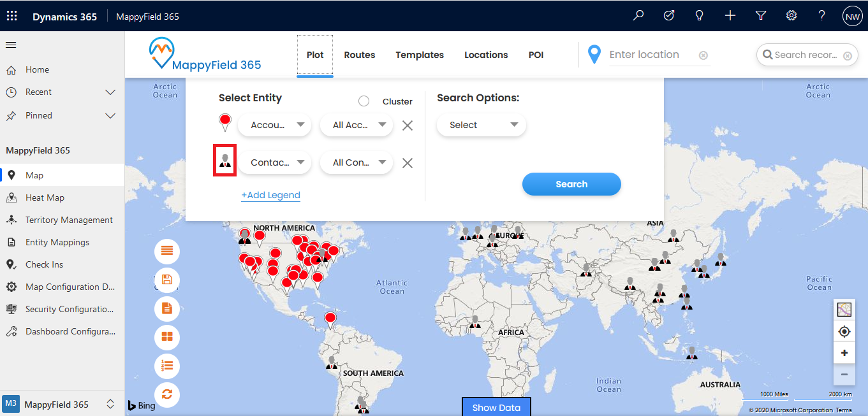
Task: Open the Search Options Select dropdown
Action: click(482, 125)
